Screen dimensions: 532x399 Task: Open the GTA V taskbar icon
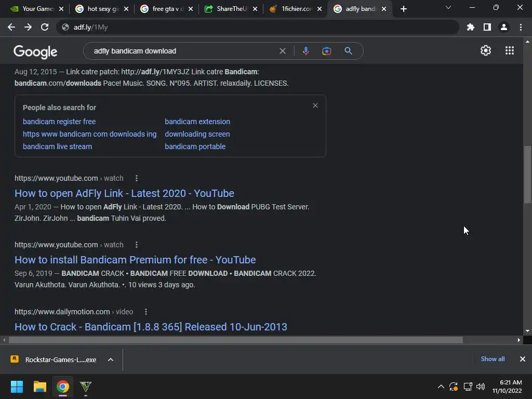coord(86,387)
